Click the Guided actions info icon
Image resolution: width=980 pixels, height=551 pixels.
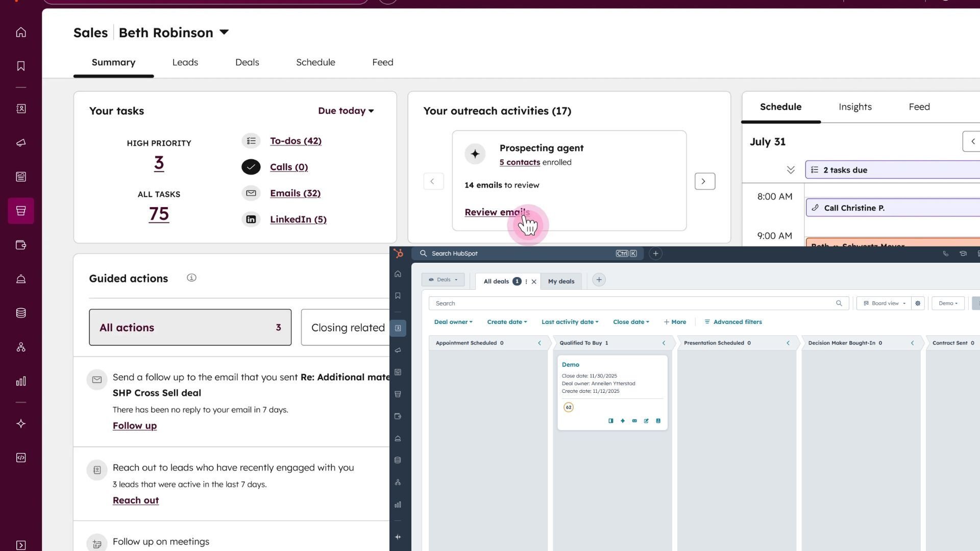pos(191,278)
